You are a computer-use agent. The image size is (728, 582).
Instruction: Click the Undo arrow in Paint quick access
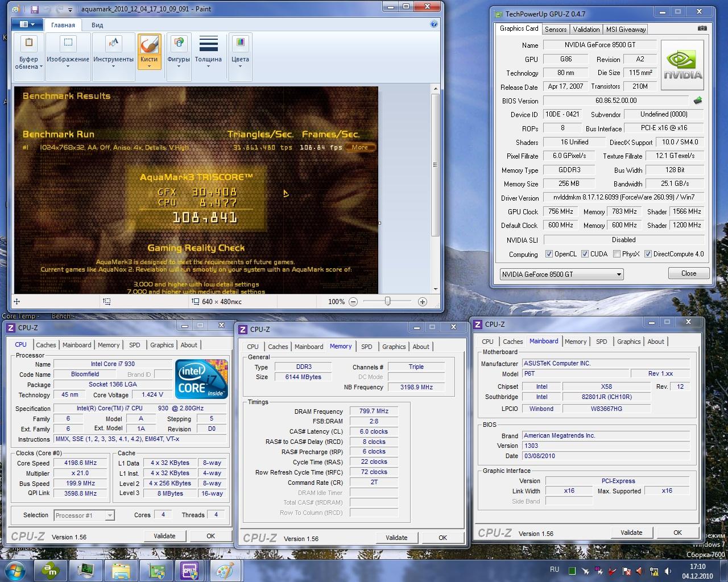tap(47, 9)
